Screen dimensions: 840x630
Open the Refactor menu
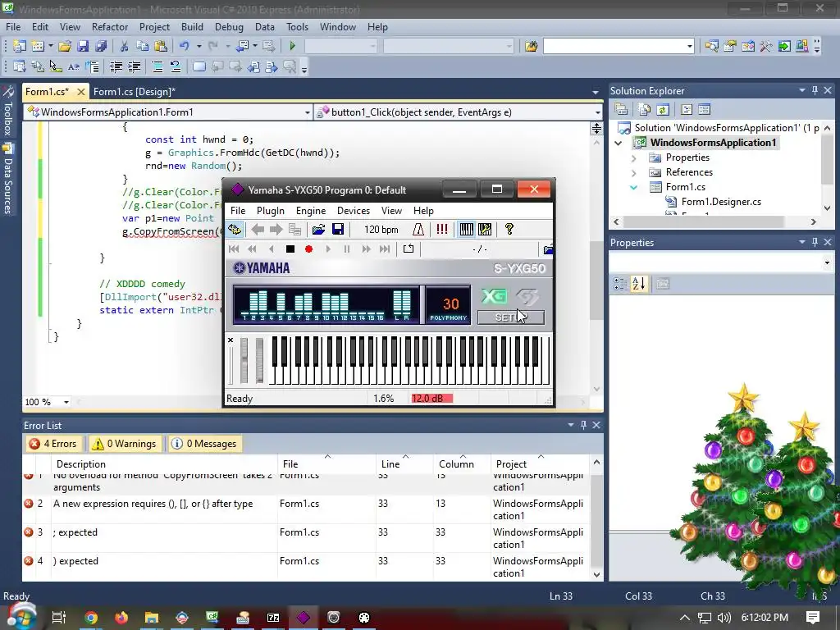(110, 27)
